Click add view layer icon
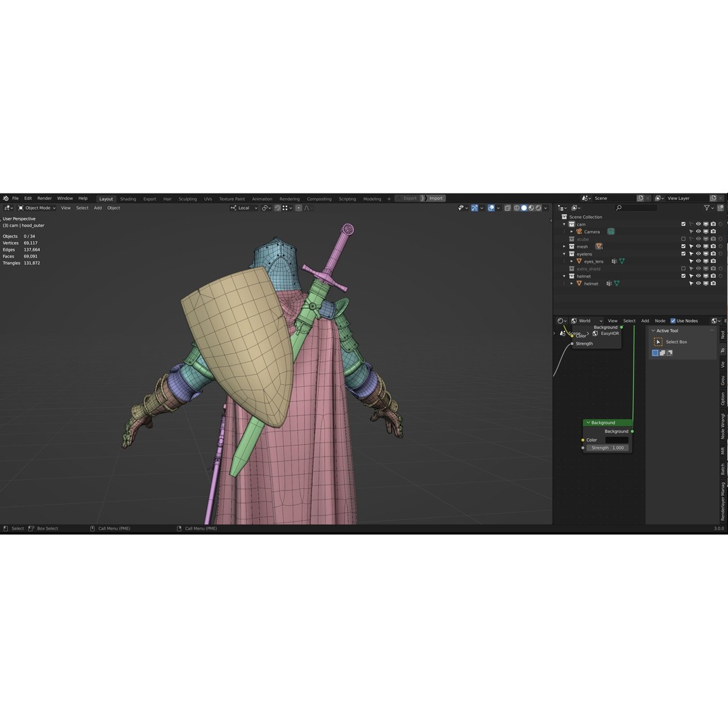 pyautogui.click(x=713, y=198)
